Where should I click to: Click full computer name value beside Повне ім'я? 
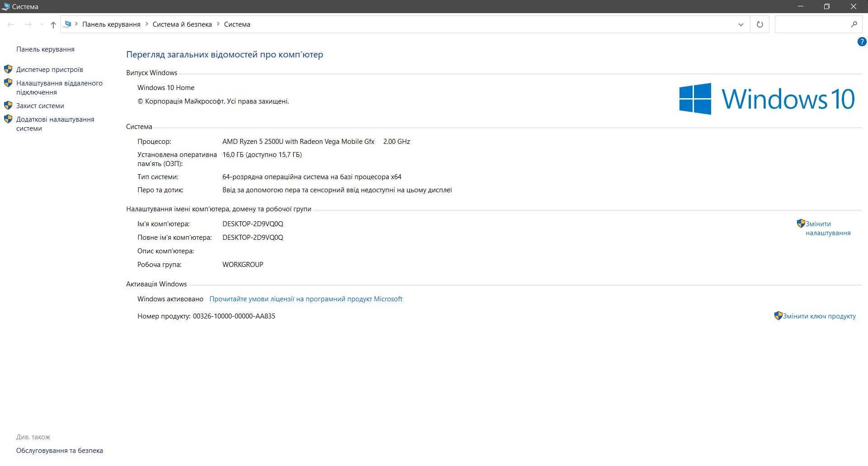(253, 238)
